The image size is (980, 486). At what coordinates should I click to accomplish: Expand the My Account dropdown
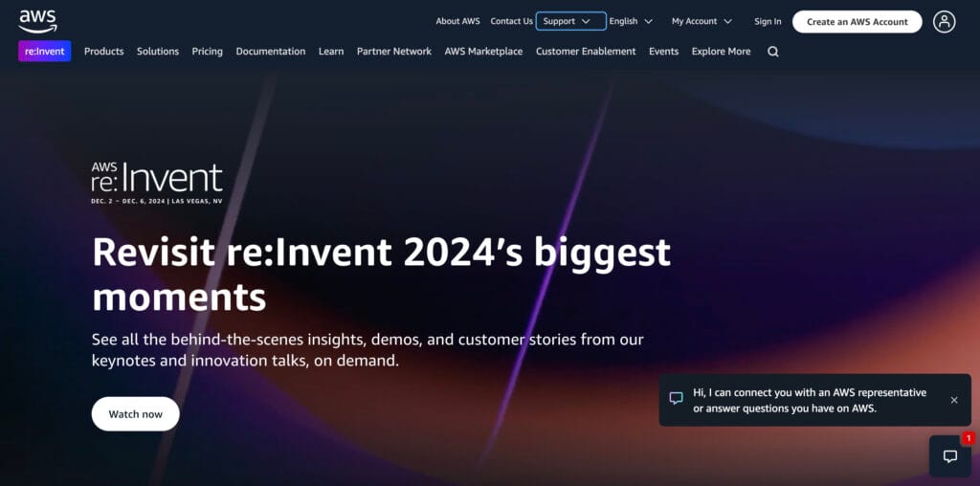click(702, 21)
